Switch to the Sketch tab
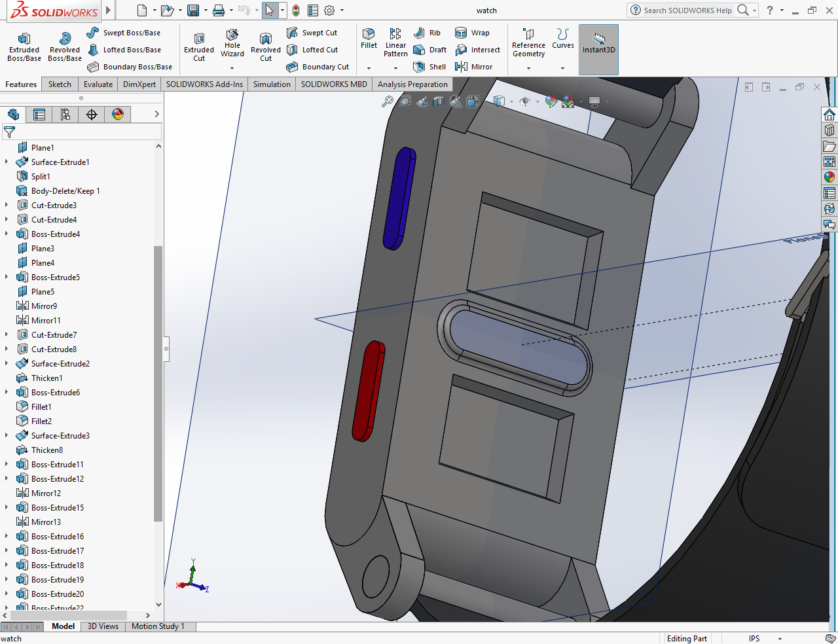Screen dimensions: 838x644 [60, 84]
